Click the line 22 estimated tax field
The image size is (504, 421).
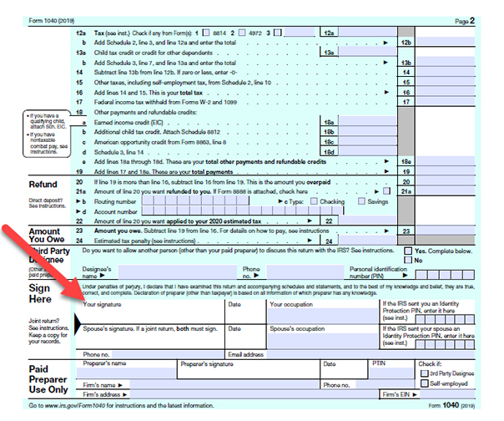click(x=368, y=221)
